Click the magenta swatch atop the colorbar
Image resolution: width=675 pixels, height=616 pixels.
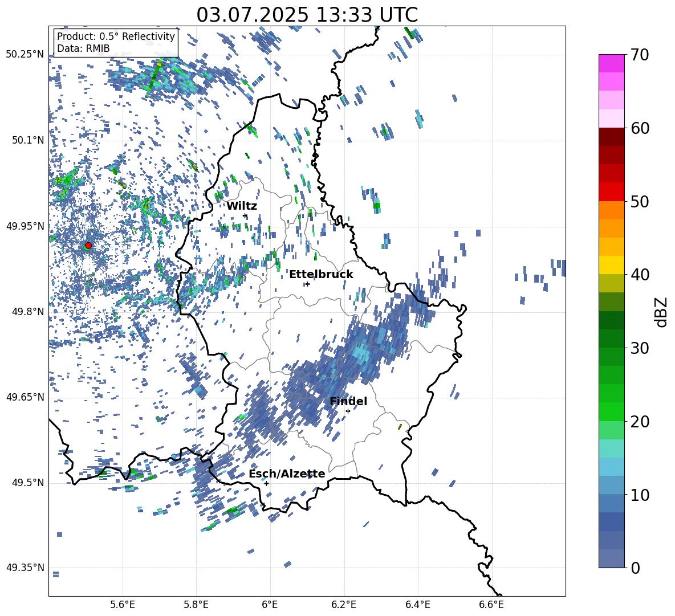[x=612, y=63]
